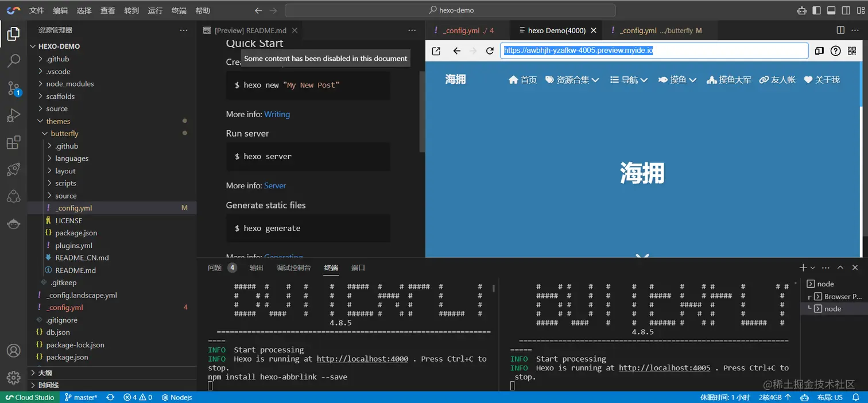Open the 编辑 menu
Viewport: 868px width, 403px height.
click(x=60, y=10)
